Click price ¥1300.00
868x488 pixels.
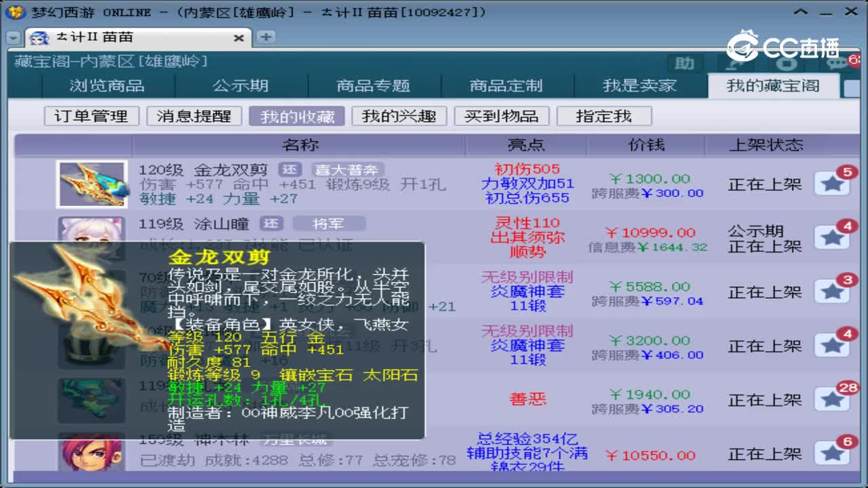pyautogui.click(x=650, y=179)
